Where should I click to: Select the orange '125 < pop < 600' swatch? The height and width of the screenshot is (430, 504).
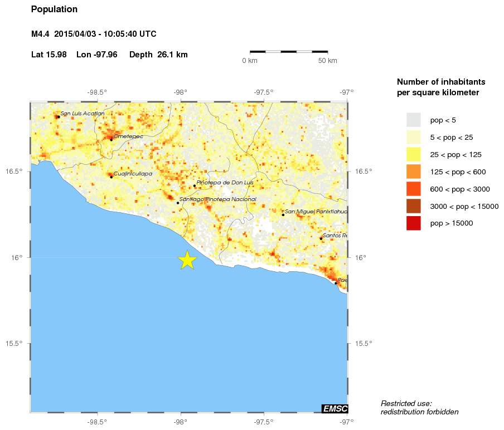pyautogui.click(x=413, y=172)
